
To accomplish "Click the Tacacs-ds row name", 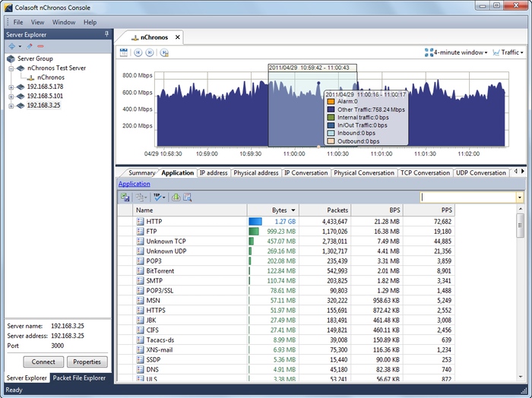I will (160, 340).
